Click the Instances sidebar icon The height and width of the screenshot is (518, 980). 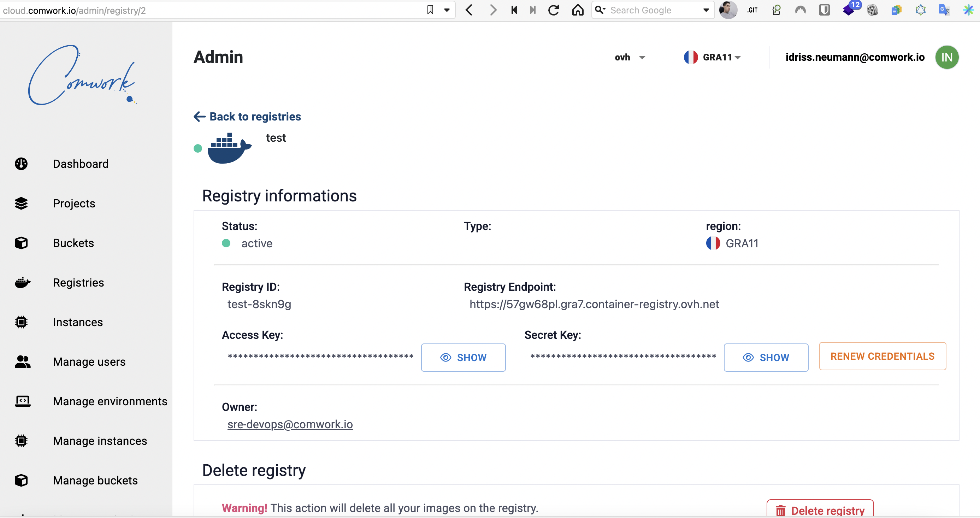pos(22,322)
